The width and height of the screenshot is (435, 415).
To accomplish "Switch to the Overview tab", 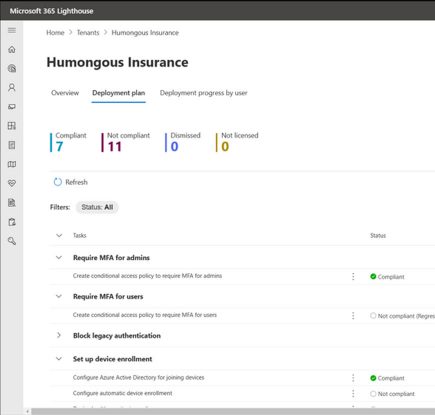I will [65, 93].
